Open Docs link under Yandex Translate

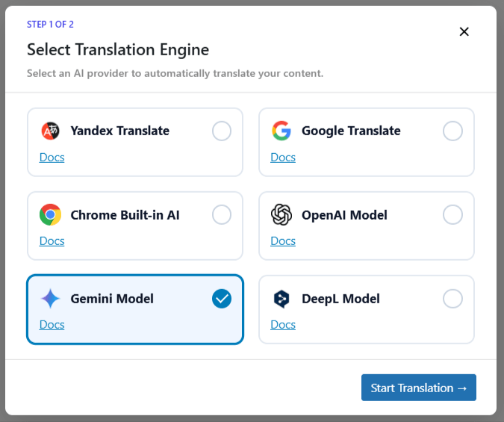52,158
